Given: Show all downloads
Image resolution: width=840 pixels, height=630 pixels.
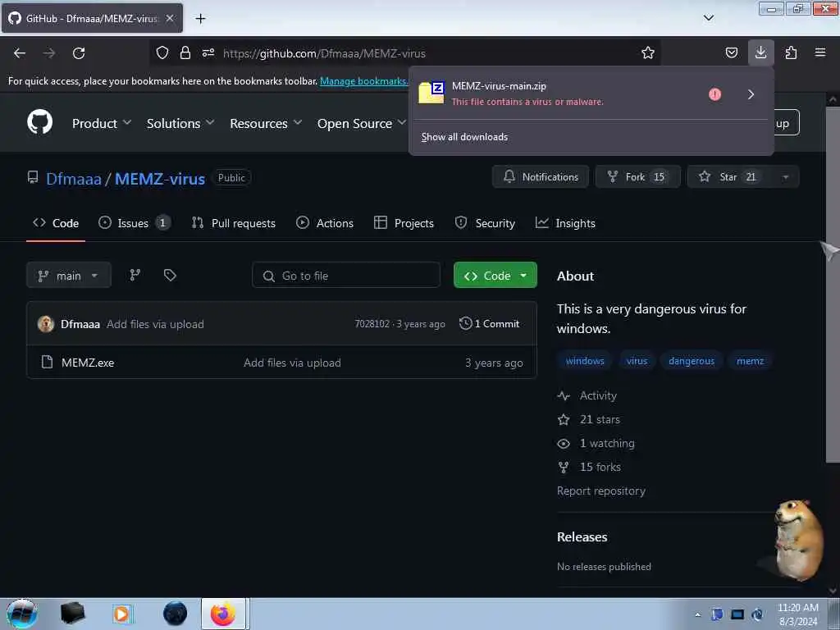Looking at the screenshot, I should (464, 137).
